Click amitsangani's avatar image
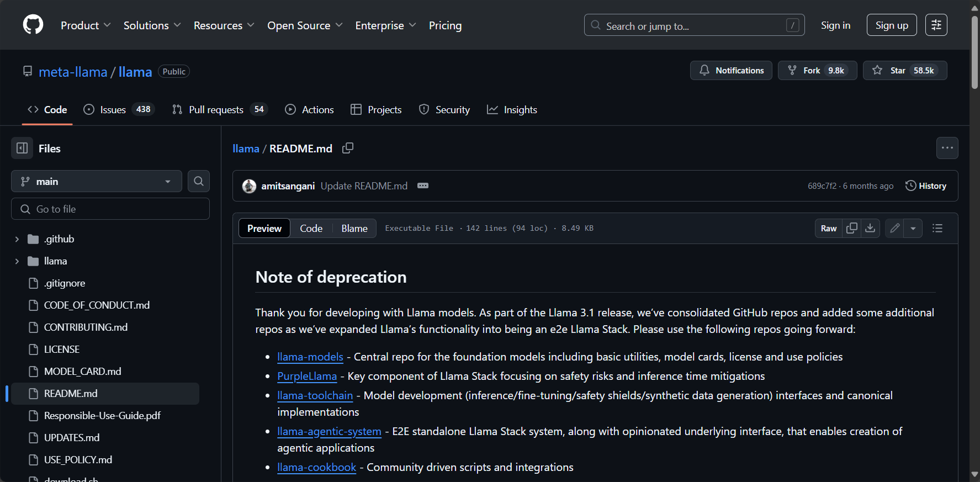The height and width of the screenshot is (482, 980). coord(250,186)
